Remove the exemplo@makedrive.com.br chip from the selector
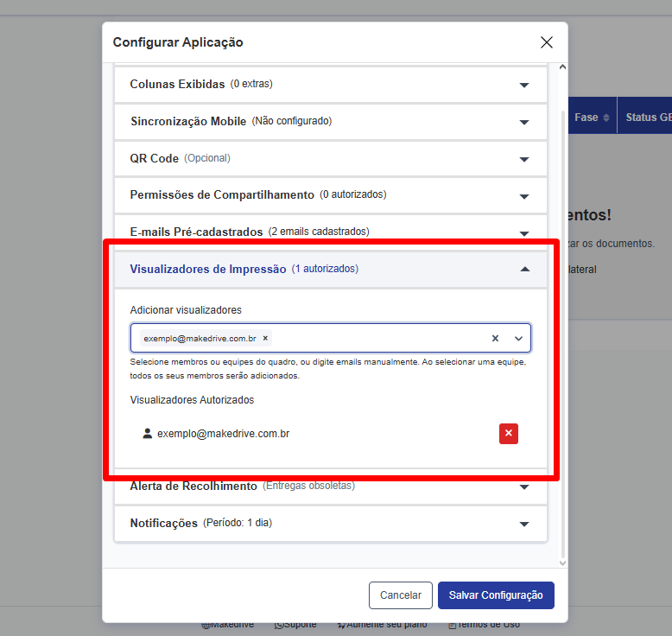Screen dimensions: 672x636 coord(266,339)
